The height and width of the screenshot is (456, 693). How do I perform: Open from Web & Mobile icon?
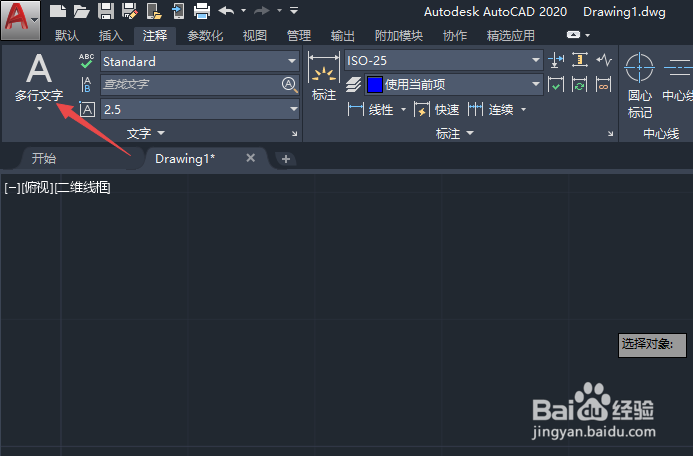(x=154, y=11)
